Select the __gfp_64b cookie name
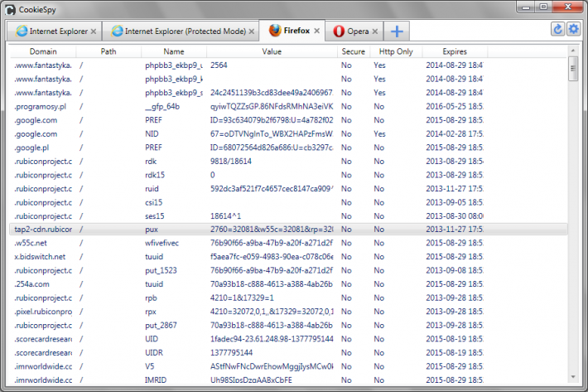Screen dimensions: 588x392 (162, 107)
